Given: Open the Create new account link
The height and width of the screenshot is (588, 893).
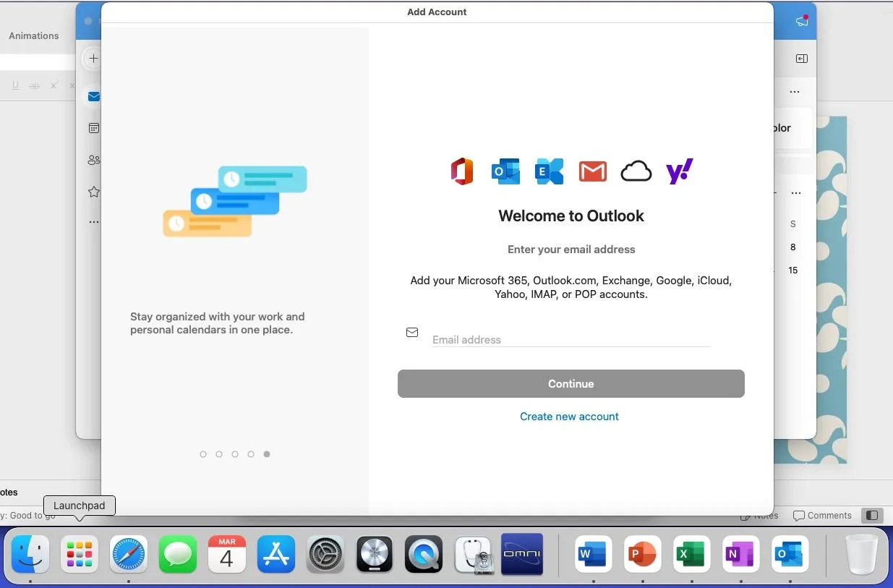Looking at the screenshot, I should (x=569, y=417).
